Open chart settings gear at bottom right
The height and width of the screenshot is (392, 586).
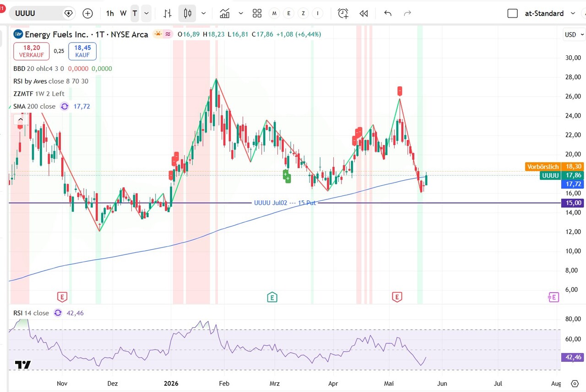(x=575, y=383)
